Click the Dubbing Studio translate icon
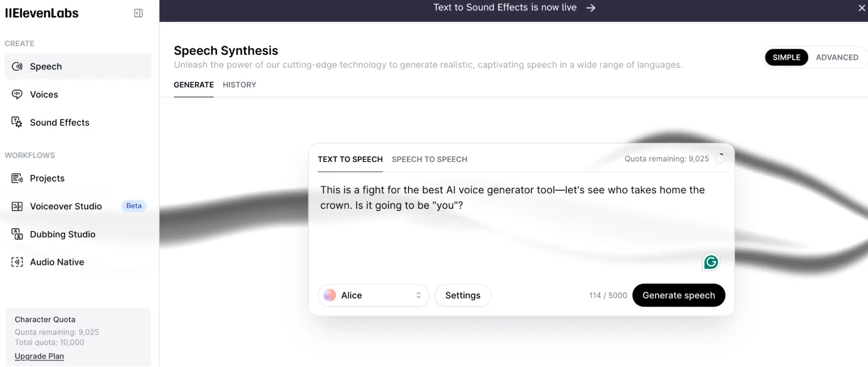868x367 pixels. coord(17,234)
